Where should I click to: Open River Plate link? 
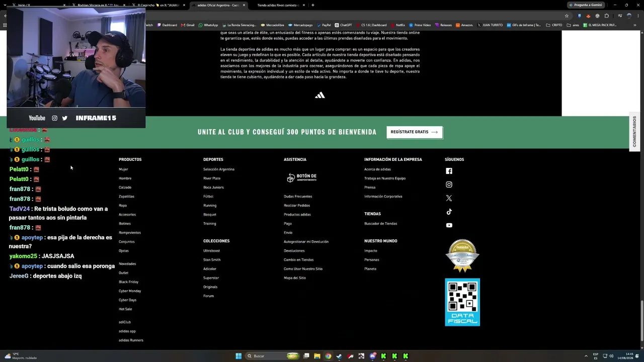click(x=212, y=178)
